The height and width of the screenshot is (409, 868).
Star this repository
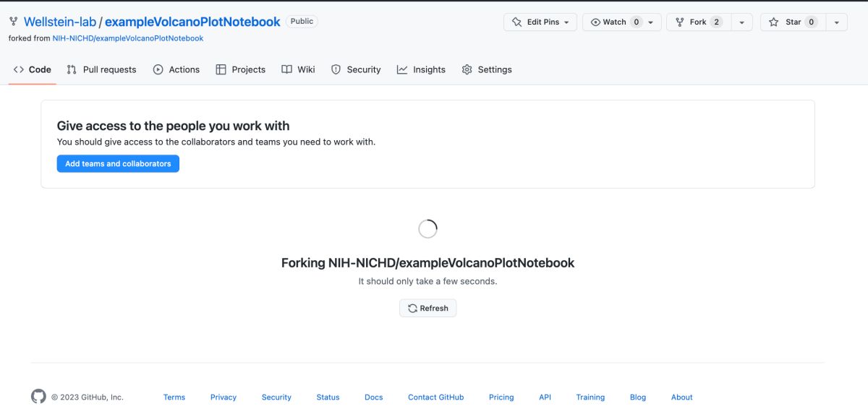pos(793,22)
